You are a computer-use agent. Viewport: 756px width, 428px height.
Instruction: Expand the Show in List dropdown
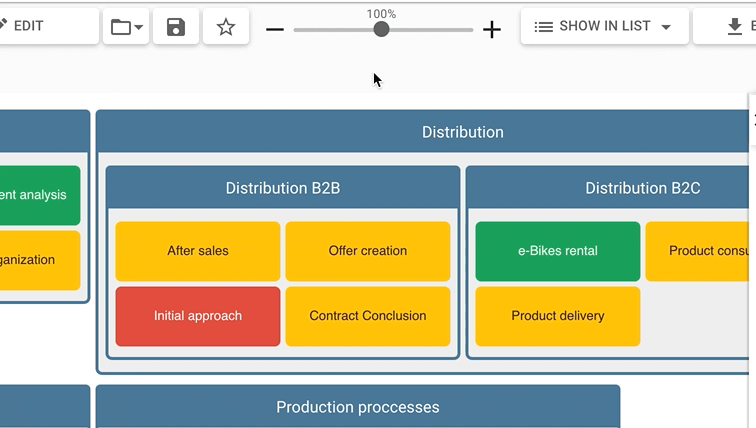click(666, 27)
